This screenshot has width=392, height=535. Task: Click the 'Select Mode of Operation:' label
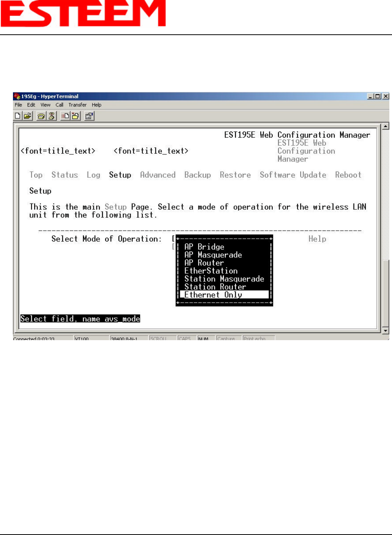[x=107, y=239]
